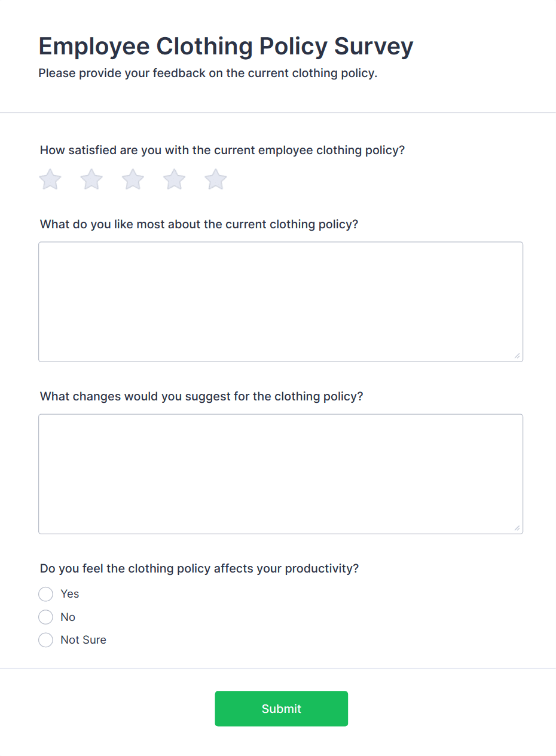
Task: Rate the policy three stars
Action: coord(132,179)
